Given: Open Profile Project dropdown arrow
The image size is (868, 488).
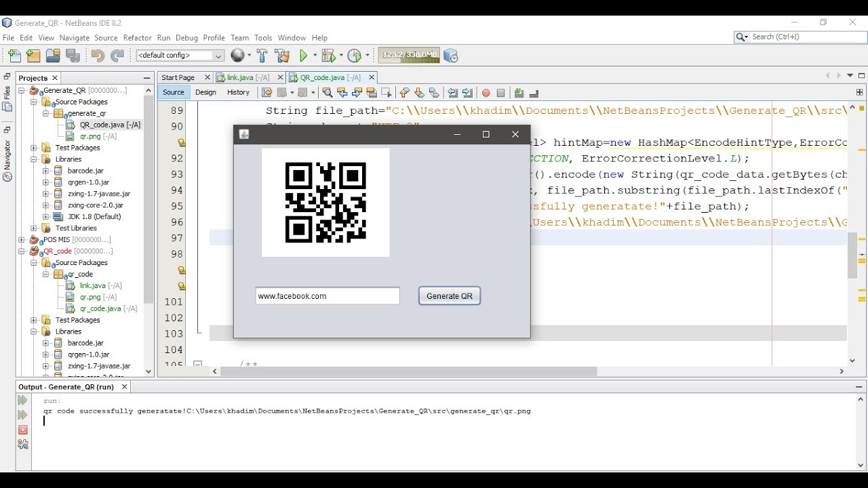Looking at the screenshot, I should click(x=368, y=56).
